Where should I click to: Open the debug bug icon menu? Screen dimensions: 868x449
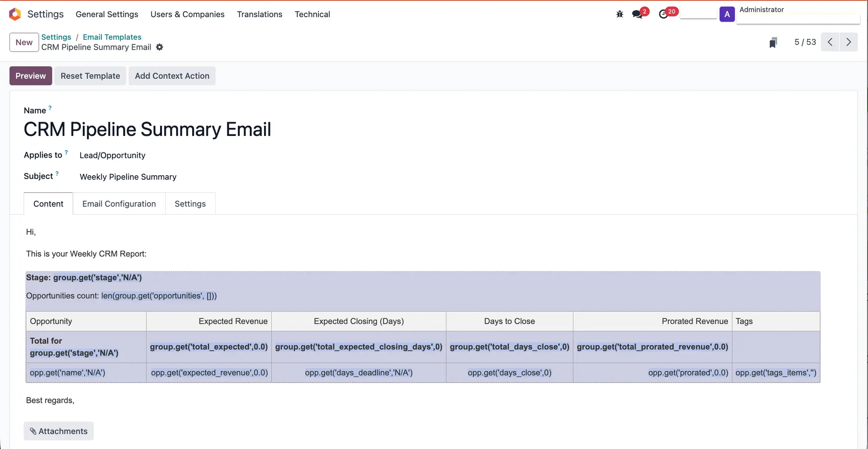pyautogui.click(x=619, y=14)
